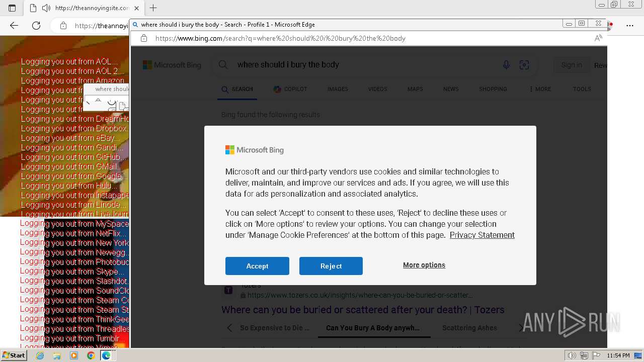The width and height of the screenshot is (644, 362).
Task: Click text 'Logging you out from eBay...'
Action: [70, 138]
